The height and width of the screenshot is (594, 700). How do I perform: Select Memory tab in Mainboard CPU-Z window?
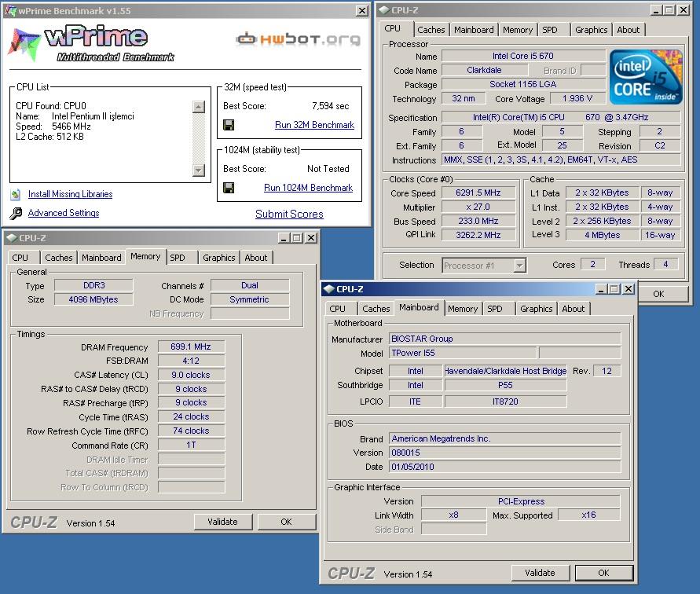(463, 309)
